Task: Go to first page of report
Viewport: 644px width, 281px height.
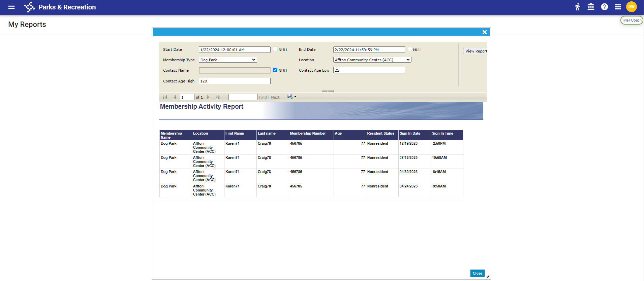Action: pyautogui.click(x=165, y=97)
